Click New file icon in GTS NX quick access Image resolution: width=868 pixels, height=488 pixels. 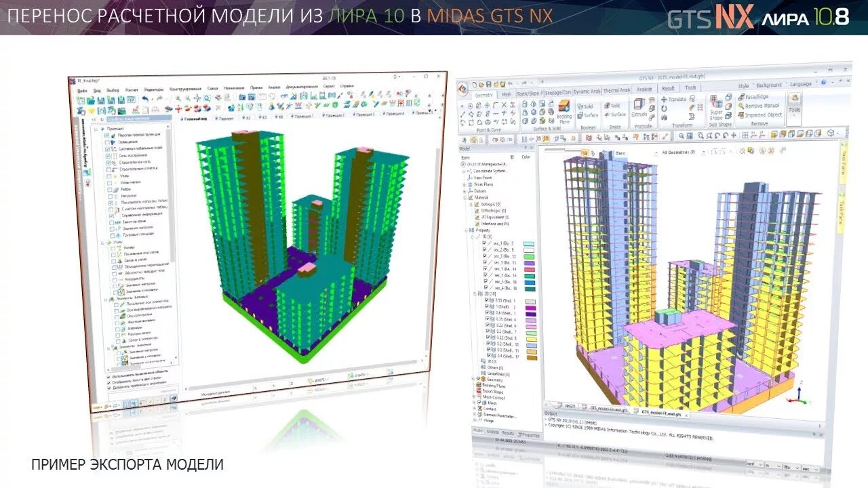pyautogui.click(x=475, y=84)
